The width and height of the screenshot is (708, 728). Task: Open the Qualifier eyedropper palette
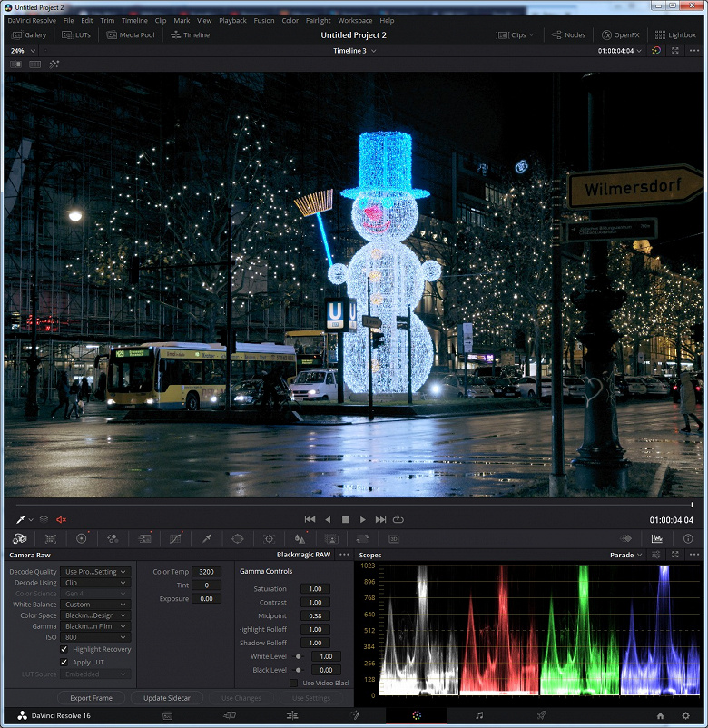[x=206, y=538]
